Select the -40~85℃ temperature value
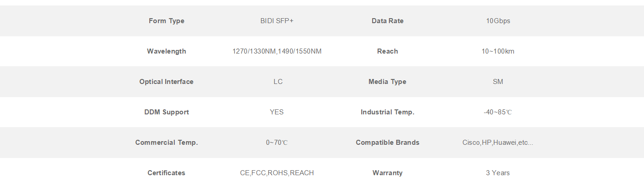Screen dimensions: 644x182 pyautogui.click(x=498, y=112)
